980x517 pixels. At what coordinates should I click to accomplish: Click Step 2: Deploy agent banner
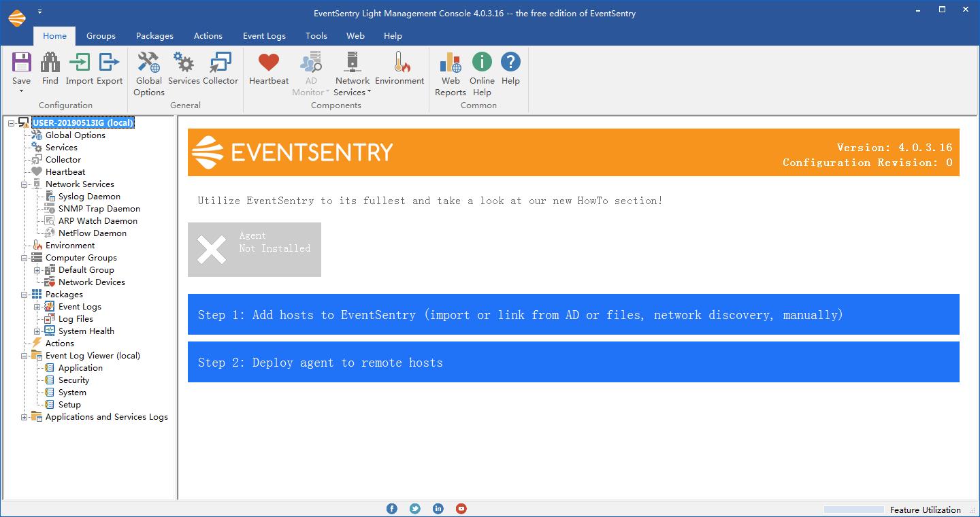(x=573, y=362)
